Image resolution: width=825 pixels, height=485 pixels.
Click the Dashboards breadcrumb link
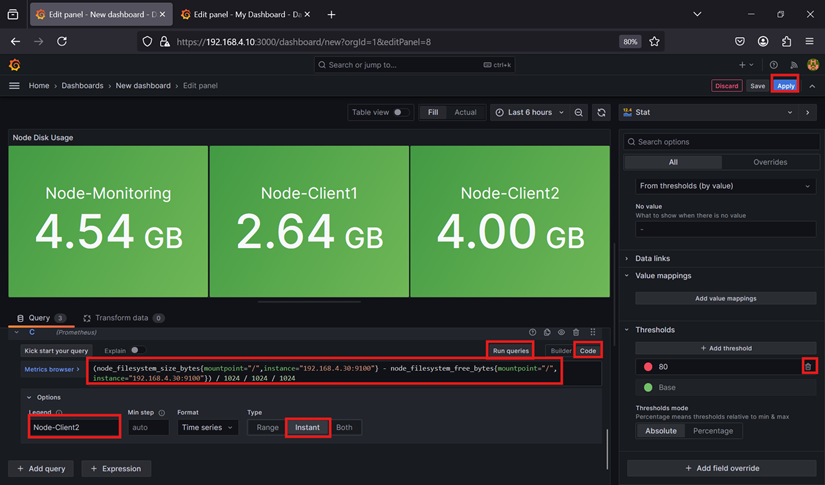click(x=82, y=86)
